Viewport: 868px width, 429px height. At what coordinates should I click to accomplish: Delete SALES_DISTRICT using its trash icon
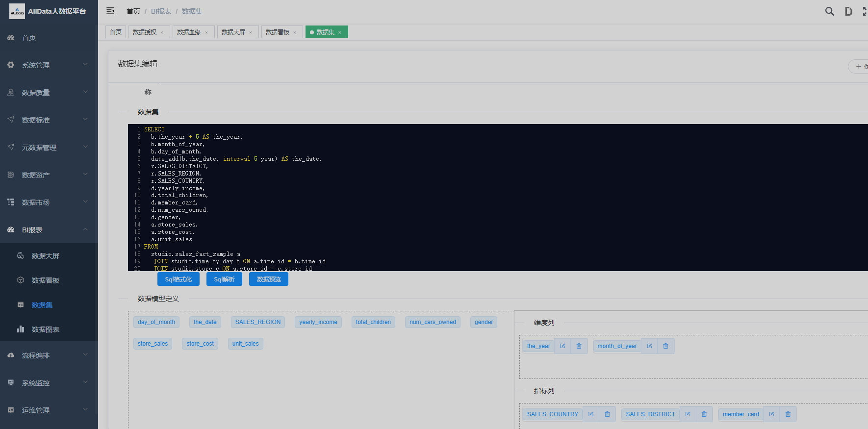[704, 414]
